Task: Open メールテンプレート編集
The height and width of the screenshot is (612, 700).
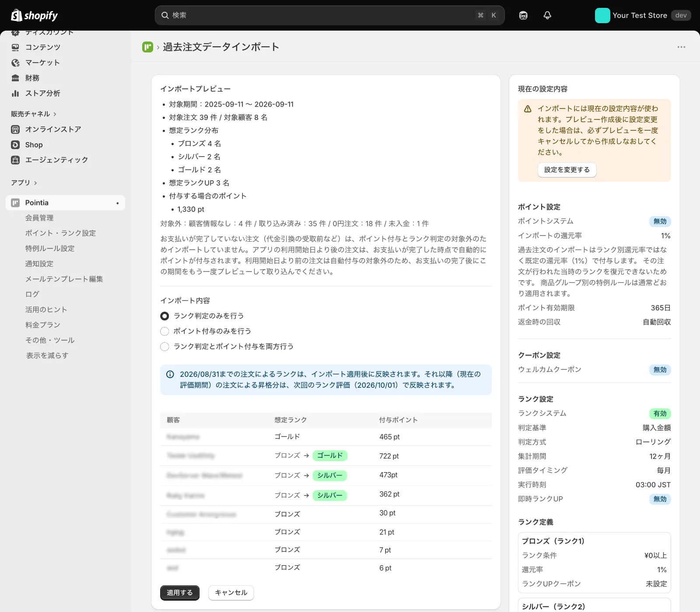Action: pyautogui.click(x=64, y=279)
